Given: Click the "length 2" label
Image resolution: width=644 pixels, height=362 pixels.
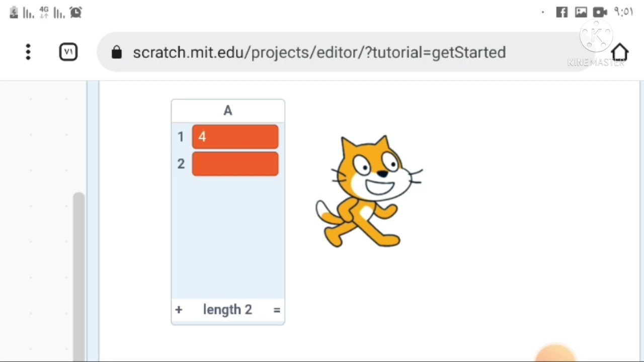Looking at the screenshot, I should click(227, 310).
